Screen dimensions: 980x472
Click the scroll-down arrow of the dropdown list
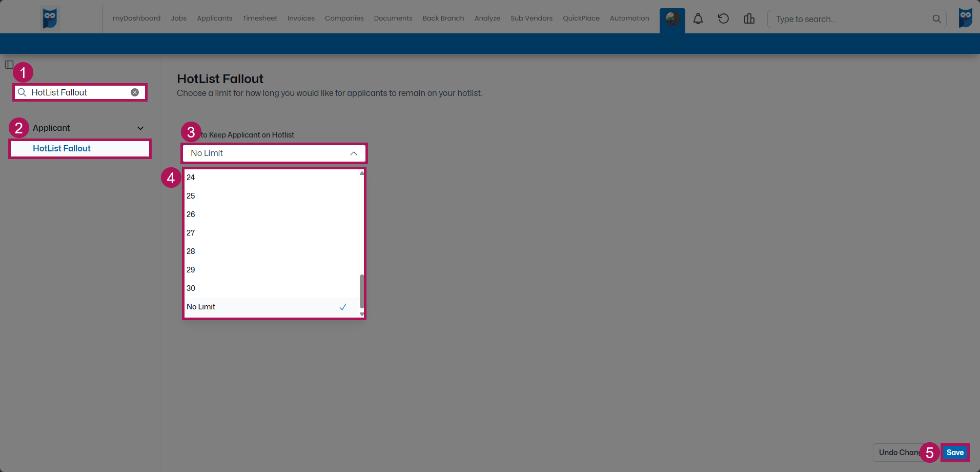(x=362, y=314)
